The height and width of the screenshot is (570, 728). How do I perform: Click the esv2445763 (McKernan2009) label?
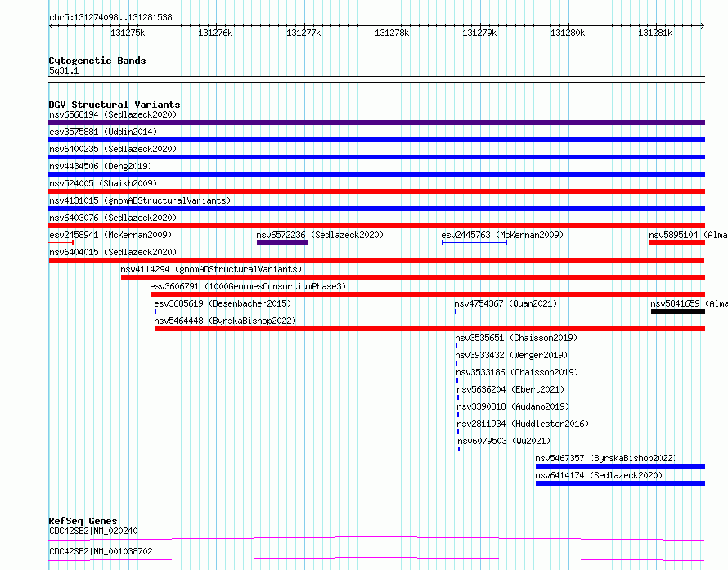tap(502, 235)
